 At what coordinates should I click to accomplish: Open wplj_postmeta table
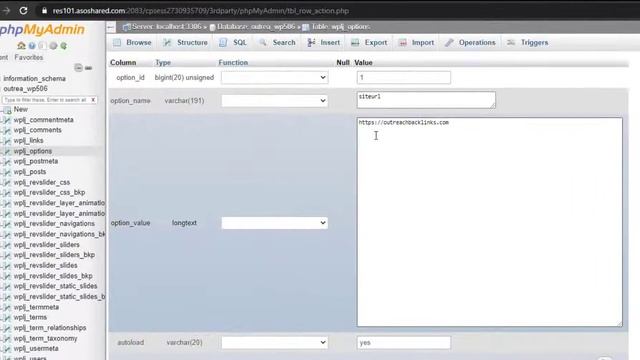pos(36,161)
